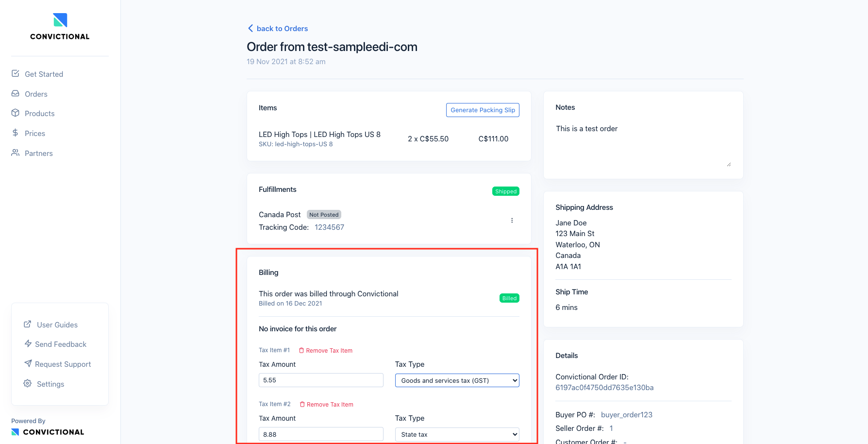868x444 pixels.
Task: Click Send Feedback link
Action: (x=61, y=344)
